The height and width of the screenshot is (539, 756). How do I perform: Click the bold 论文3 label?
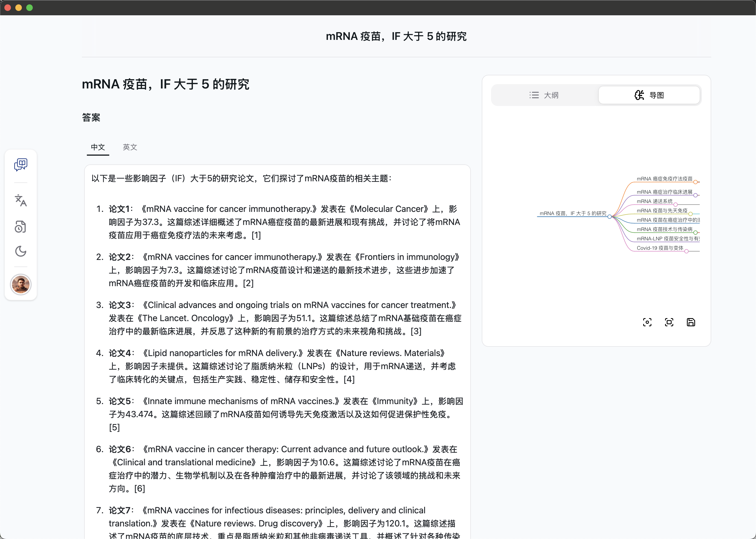coord(120,305)
